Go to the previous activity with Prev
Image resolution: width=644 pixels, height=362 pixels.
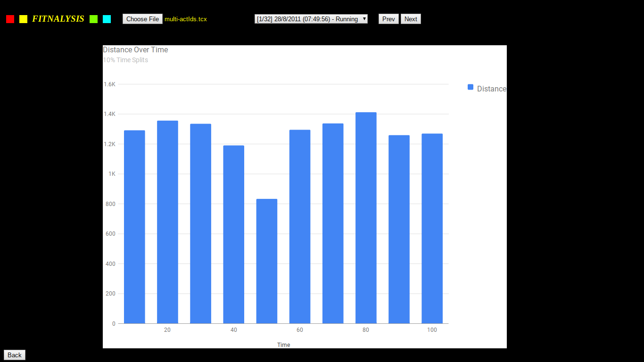[388, 19]
